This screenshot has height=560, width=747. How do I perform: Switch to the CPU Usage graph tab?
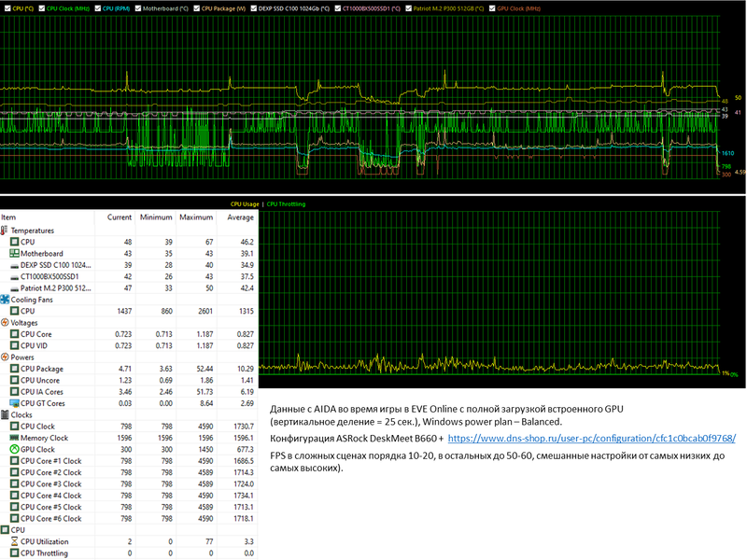245,203
